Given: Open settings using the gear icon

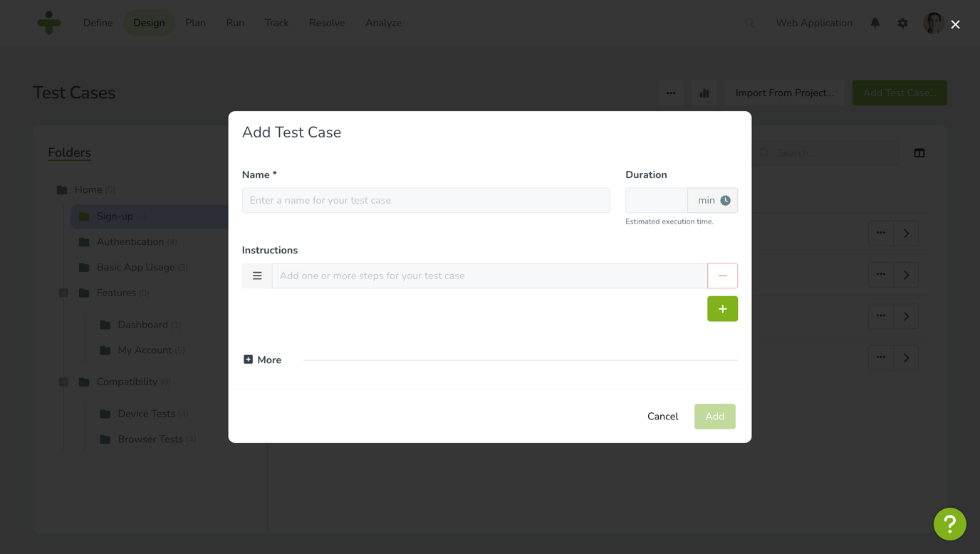Looking at the screenshot, I should [x=902, y=23].
